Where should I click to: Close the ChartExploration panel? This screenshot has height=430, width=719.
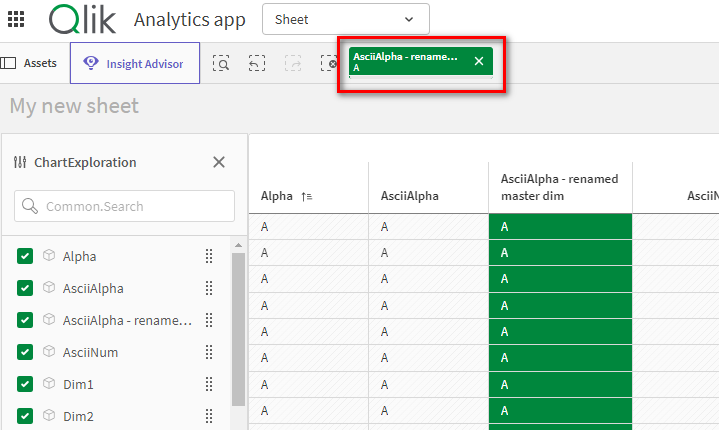point(219,162)
